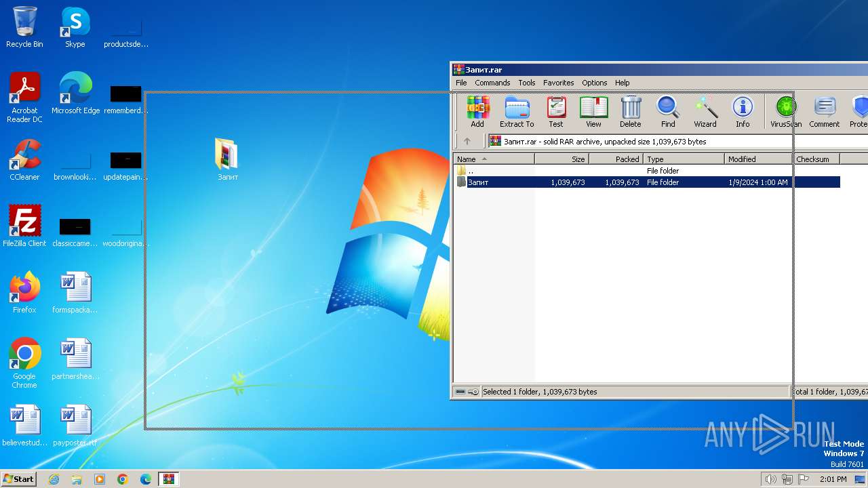Select the Google Chrome desktop shortcut
868x488 pixels.
[24, 363]
